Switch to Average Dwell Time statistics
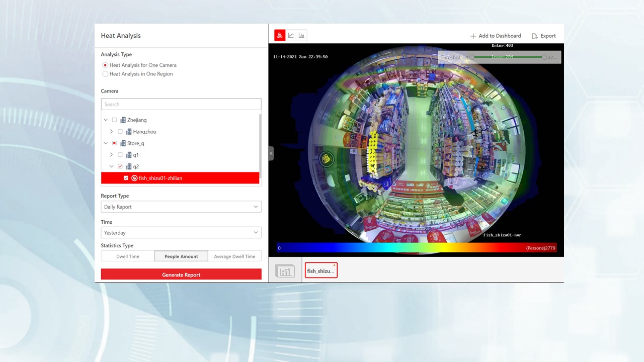Image resolution: width=644 pixels, height=362 pixels. (x=234, y=256)
